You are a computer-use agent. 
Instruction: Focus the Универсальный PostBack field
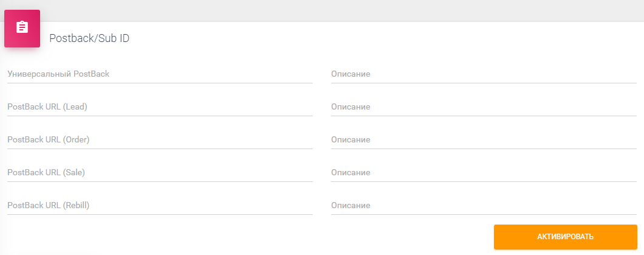pos(160,74)
